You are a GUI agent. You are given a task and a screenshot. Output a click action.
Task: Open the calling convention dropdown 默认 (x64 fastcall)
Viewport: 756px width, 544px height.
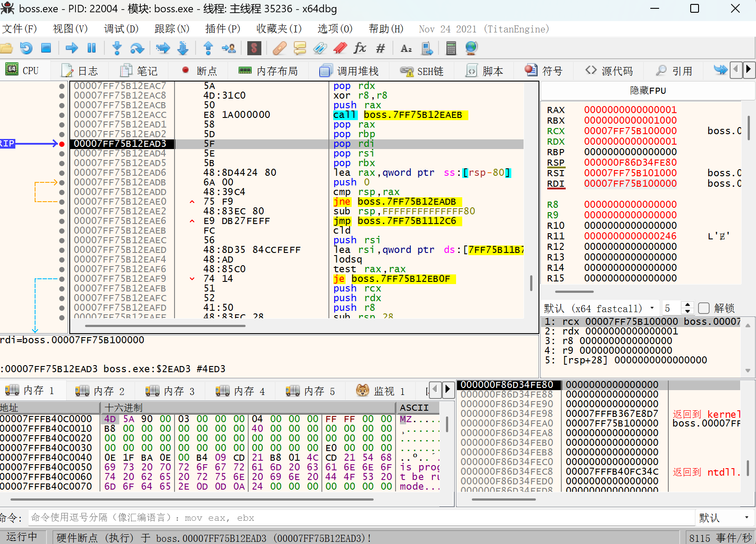pyautogui.click(x=599, y=308)
